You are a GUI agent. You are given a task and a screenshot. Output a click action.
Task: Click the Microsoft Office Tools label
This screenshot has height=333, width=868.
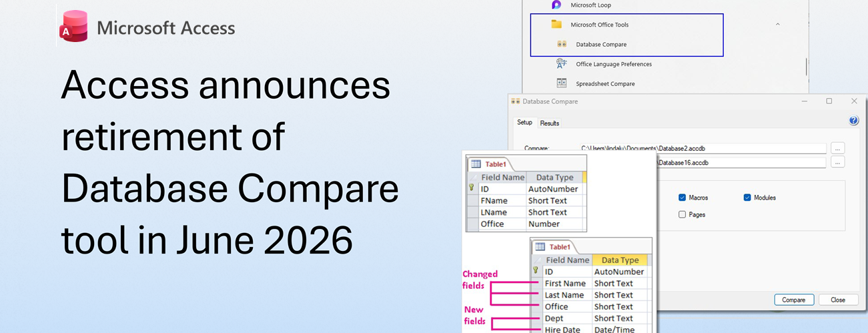pos(599,25)
